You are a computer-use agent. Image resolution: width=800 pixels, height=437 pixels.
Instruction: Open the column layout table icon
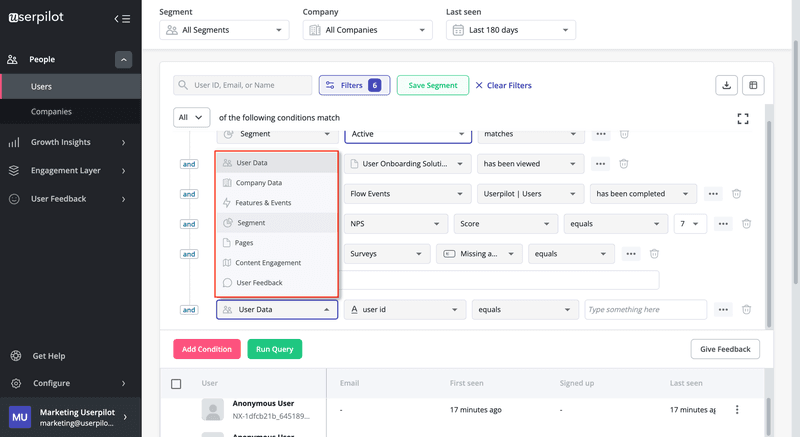[753, 85]
